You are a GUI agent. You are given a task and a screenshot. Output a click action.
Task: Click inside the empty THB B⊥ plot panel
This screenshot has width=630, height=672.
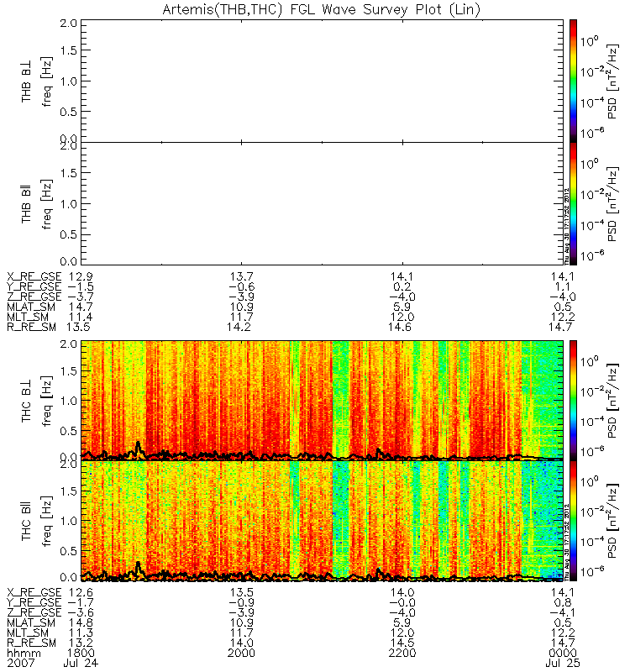coord(322,81)
